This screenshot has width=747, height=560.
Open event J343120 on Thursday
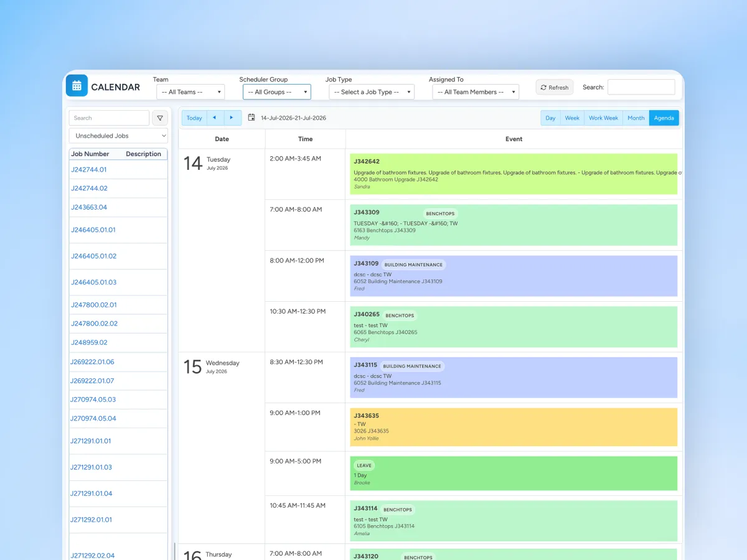(514, 554)
